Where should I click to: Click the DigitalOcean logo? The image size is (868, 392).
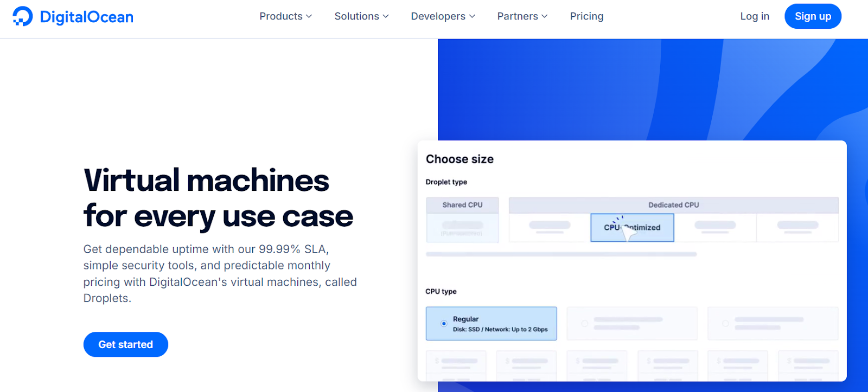(73, 17)
